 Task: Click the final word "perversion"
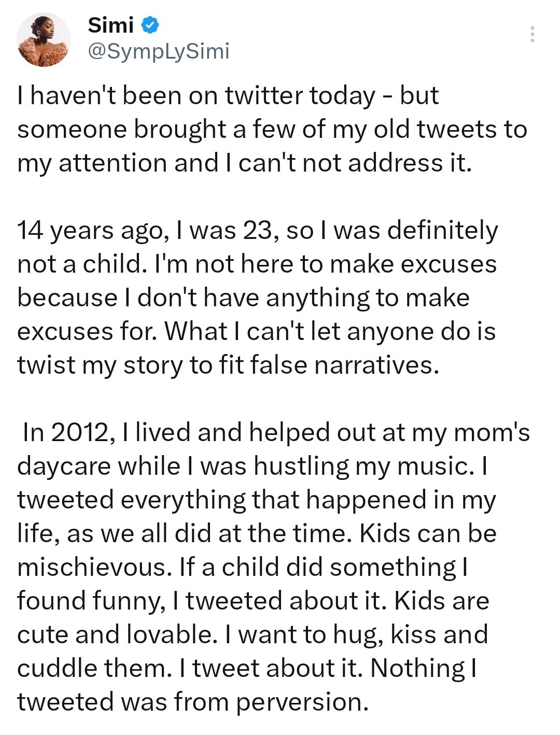302,702
